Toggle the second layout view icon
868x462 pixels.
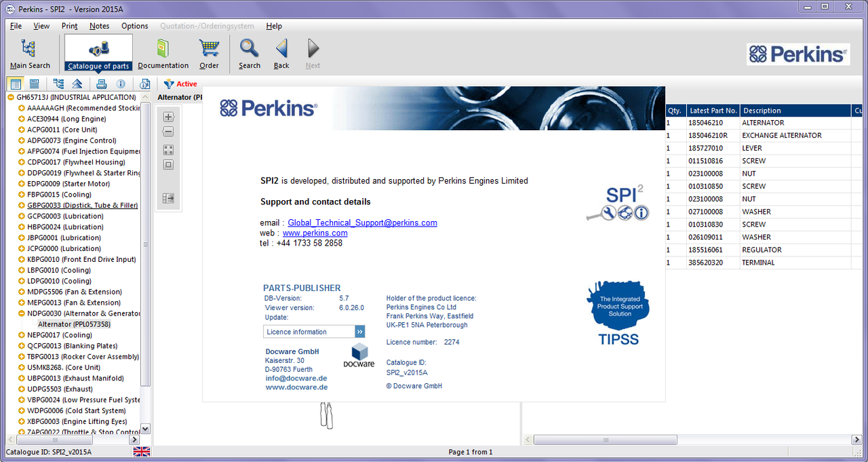(34, 84)
